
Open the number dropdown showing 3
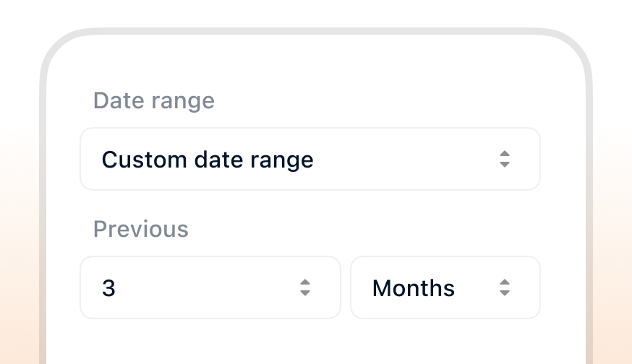click(210, 288)
